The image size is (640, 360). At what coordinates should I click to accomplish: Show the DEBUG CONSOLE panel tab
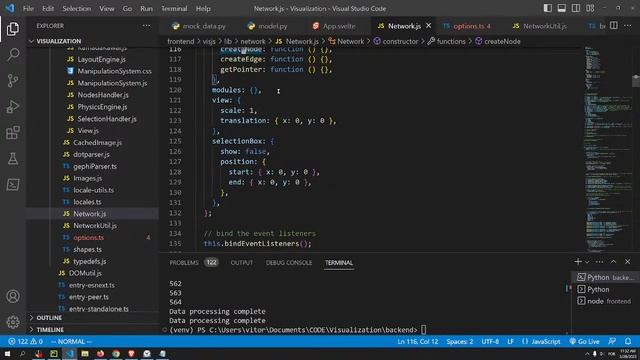click(289, 262)
